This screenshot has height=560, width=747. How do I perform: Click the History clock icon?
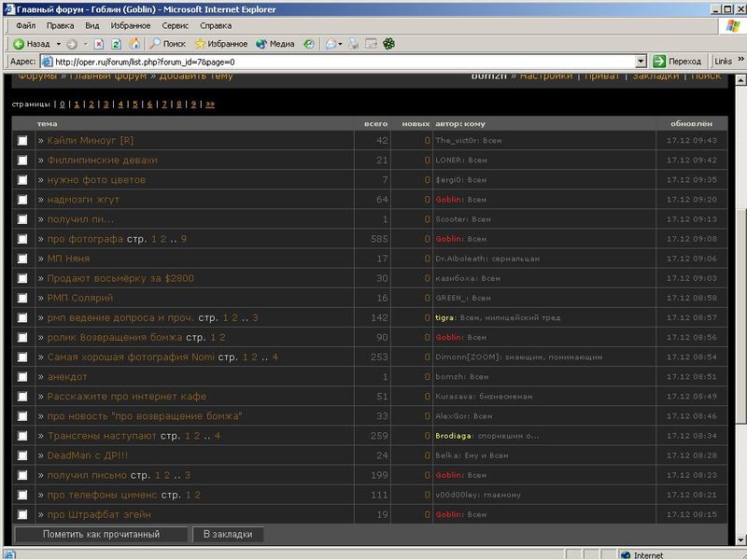pos(309,44)
